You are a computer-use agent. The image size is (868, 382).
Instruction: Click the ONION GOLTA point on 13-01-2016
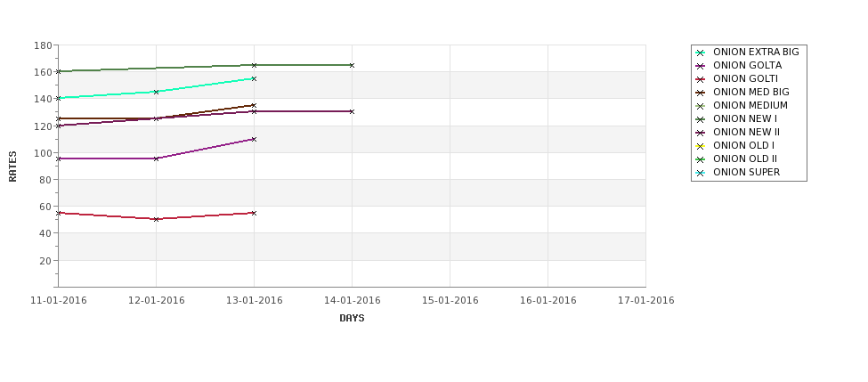pos(254,139)
